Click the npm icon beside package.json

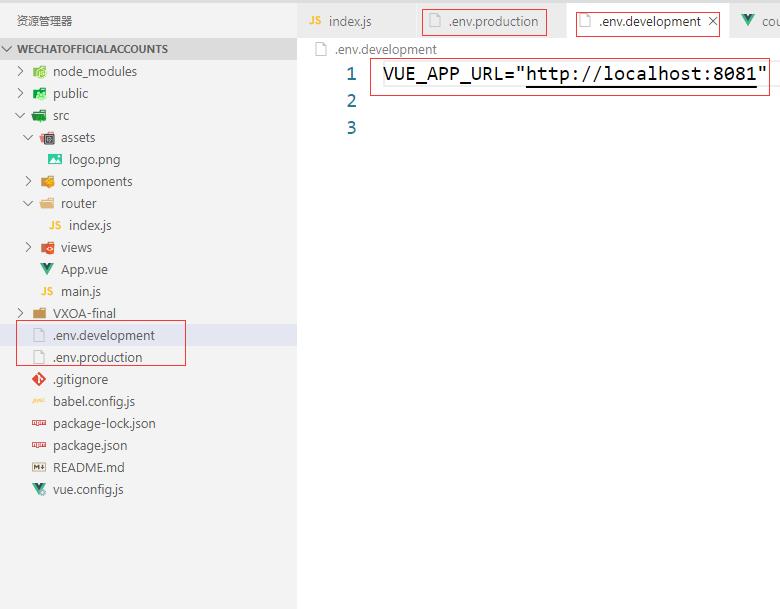[40, 446]
